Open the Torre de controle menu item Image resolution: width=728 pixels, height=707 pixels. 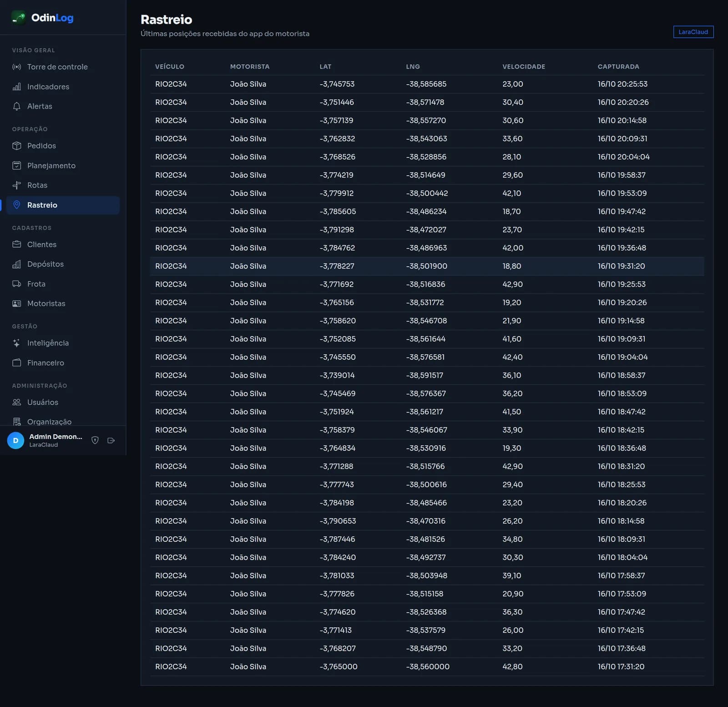pyautogui.click(x=63, y=67)
